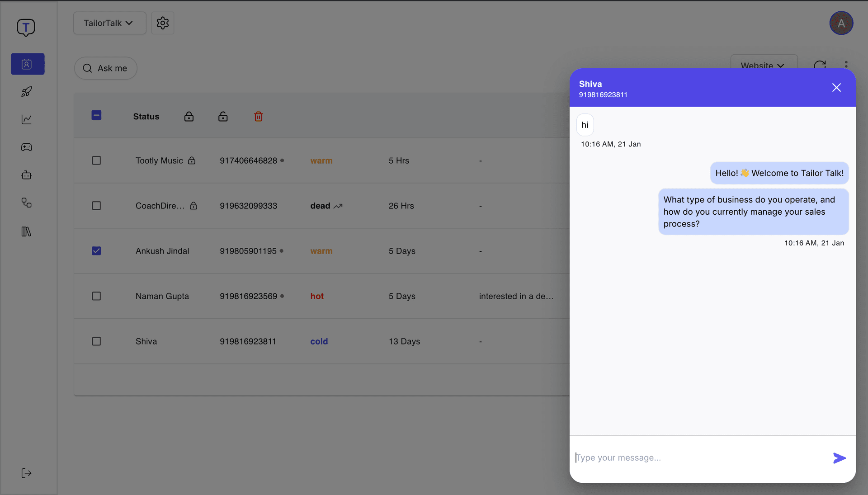Click the Type your message field
Image resolution: width=868 pixels, height=495 pixels.
(x=701, y=458)
